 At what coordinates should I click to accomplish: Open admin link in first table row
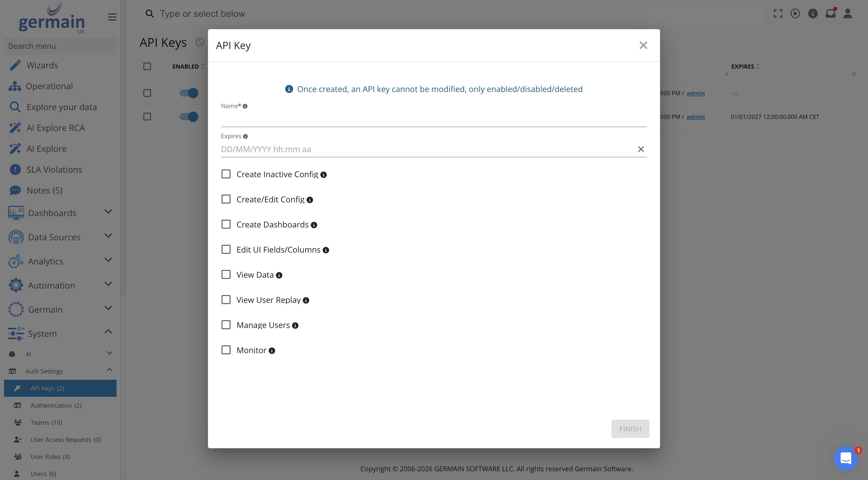[x=695, y=93]
